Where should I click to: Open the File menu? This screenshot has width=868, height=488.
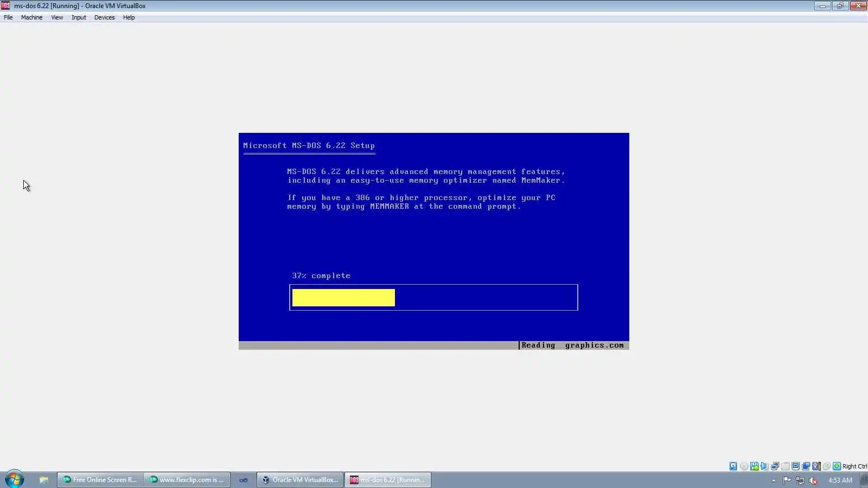8,17
